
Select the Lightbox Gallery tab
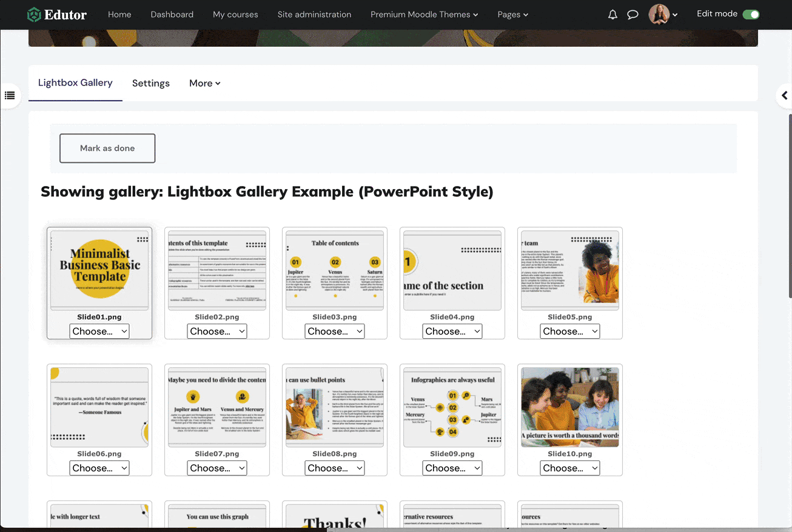tap(75, 82)
